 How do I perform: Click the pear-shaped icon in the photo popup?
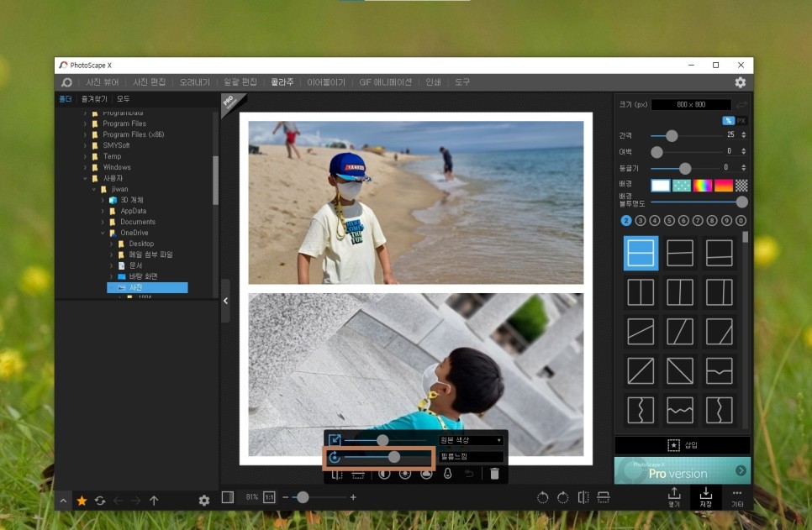click(x=448, y=473)
